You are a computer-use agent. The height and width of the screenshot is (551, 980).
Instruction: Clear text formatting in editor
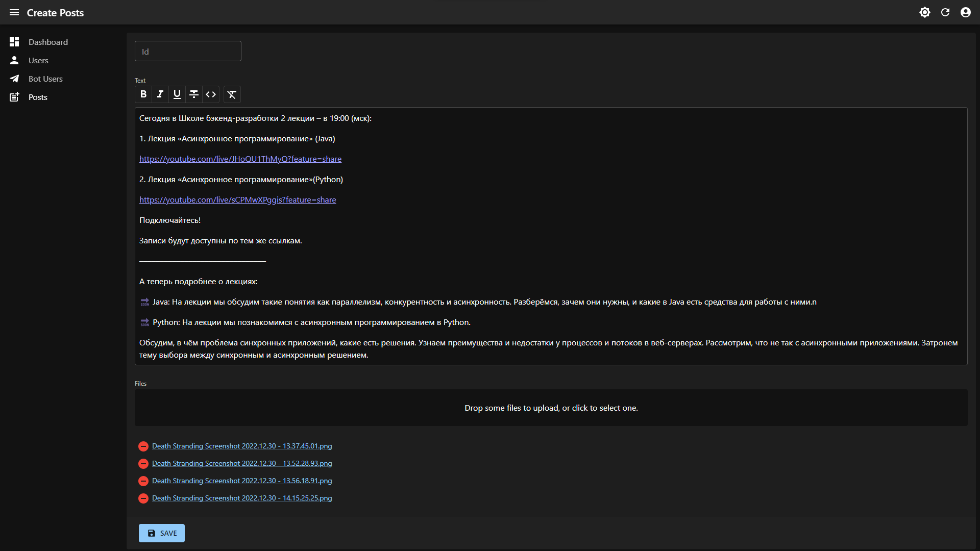point(232,94)
